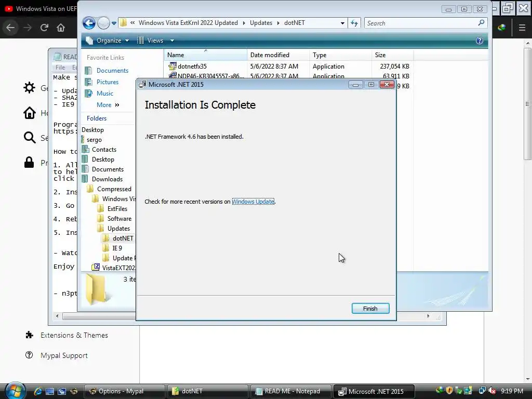532x399 pixels.
Task: Click the Finish button in the .NET installer
Action: point(370,309)
